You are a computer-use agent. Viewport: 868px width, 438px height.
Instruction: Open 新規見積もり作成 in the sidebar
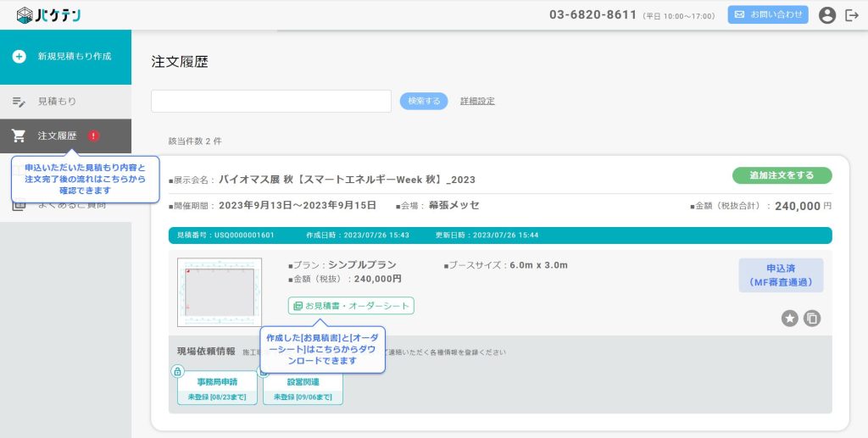[65, 57]
